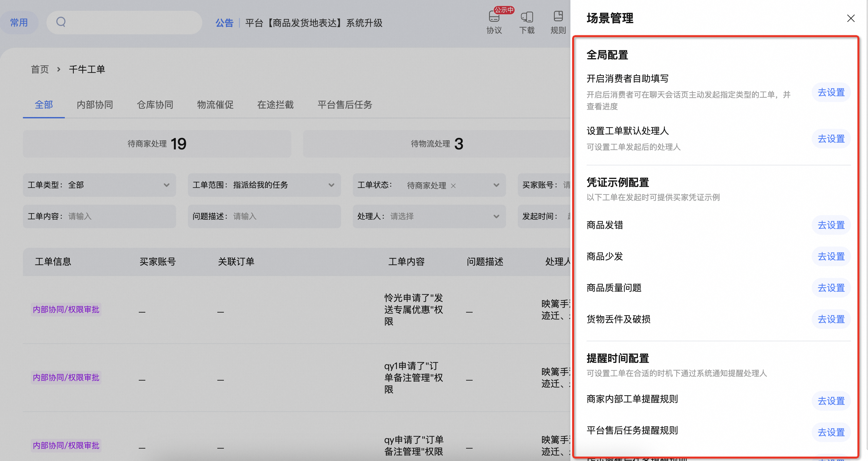Click the 千牛工单 breadcrumb item
868x461 pixels.
(87, 69)
